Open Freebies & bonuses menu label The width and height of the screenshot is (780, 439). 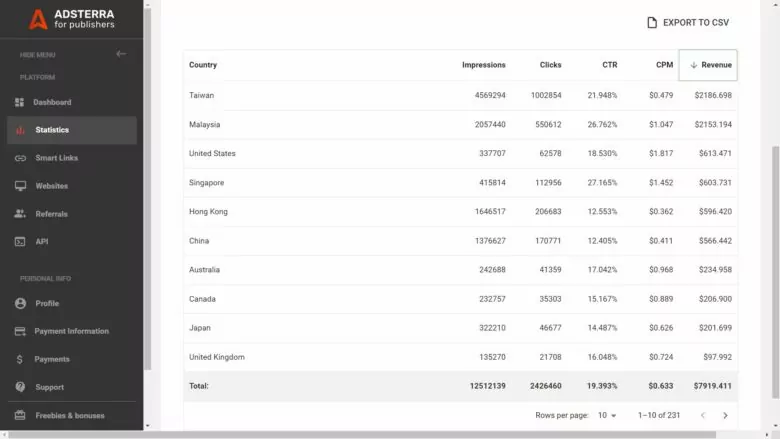pos(70,415)
